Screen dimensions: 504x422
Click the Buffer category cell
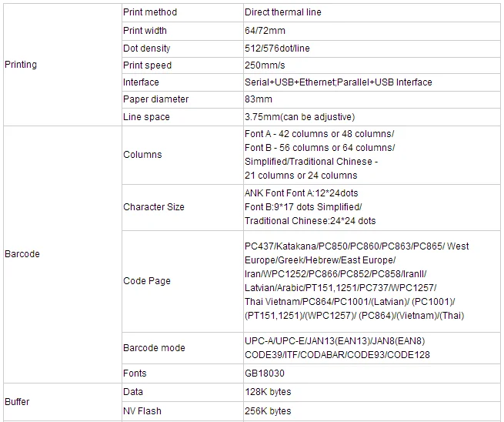pyautogui.click(x=18, y=401)
